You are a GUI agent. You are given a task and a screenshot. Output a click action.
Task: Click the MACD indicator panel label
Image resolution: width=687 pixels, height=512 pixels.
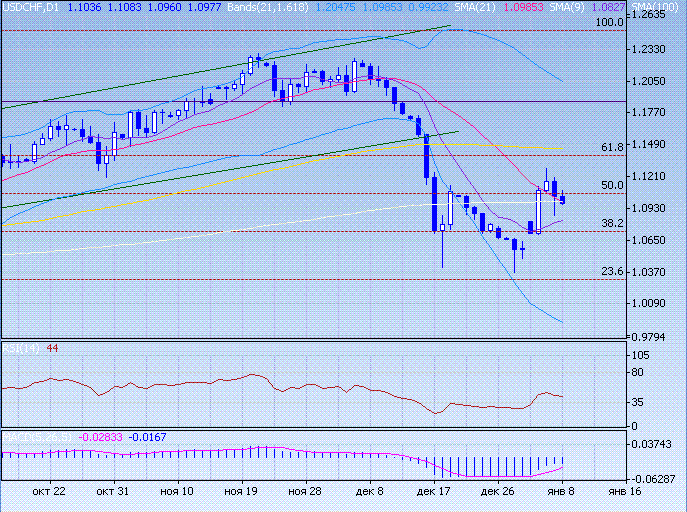point(38,437)
